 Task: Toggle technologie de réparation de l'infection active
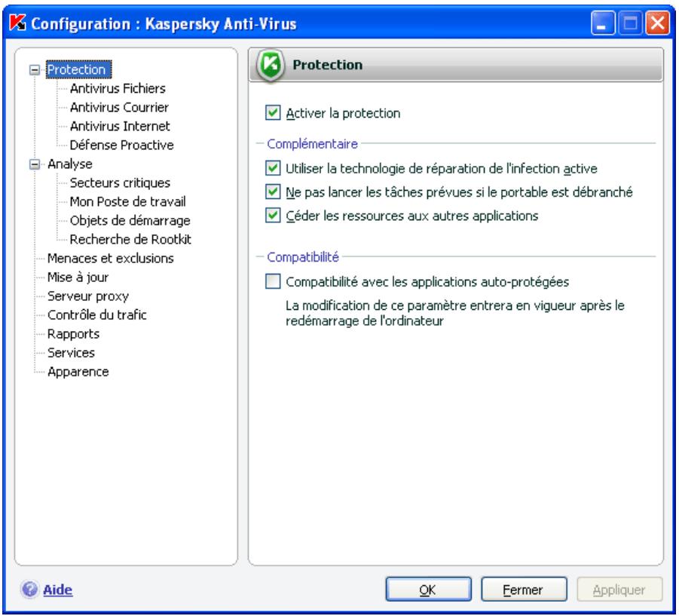[x=273, y=168]
